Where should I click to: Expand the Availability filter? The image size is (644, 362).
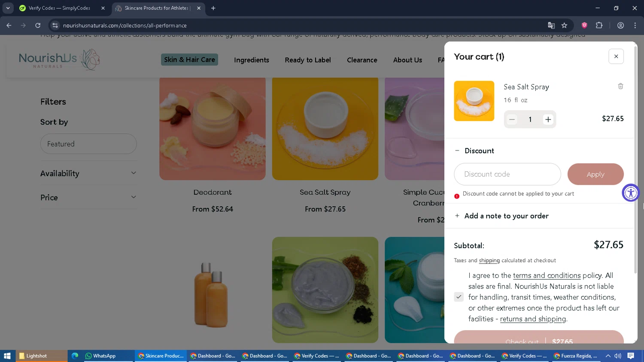click(88, 173)
